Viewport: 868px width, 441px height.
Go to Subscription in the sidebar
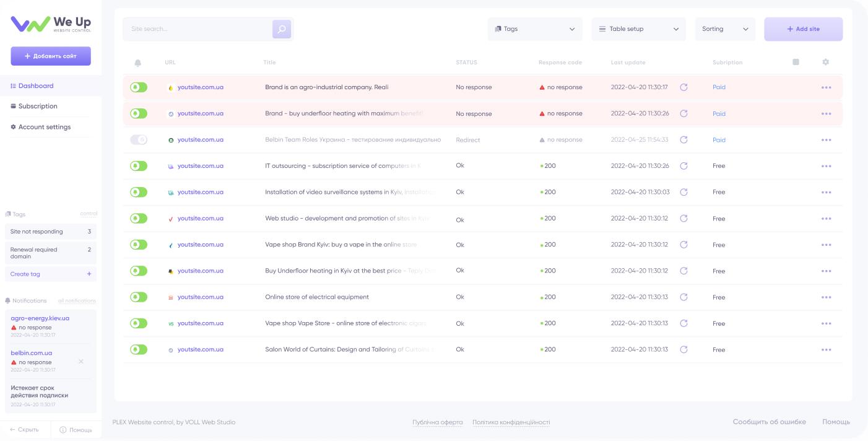point(38,107)
